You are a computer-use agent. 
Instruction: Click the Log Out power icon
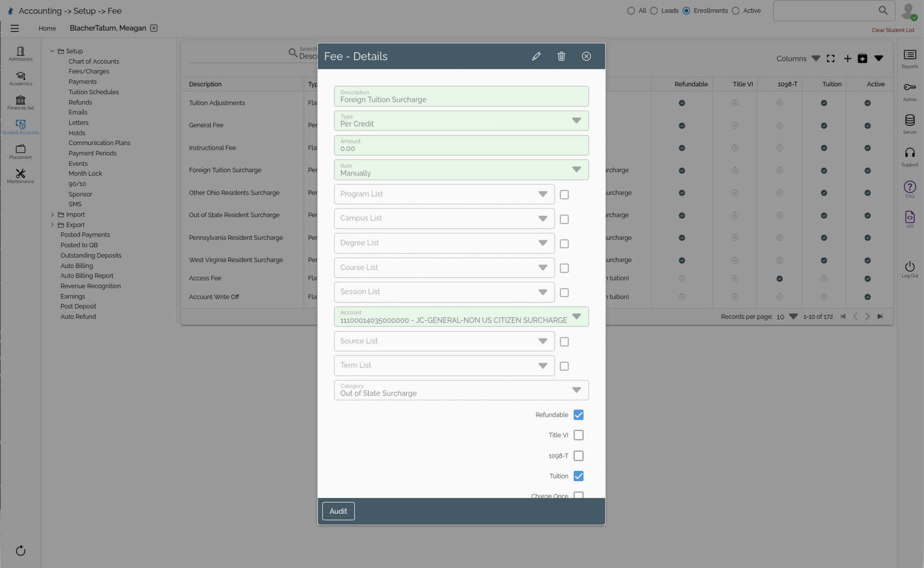click(909, 266)
